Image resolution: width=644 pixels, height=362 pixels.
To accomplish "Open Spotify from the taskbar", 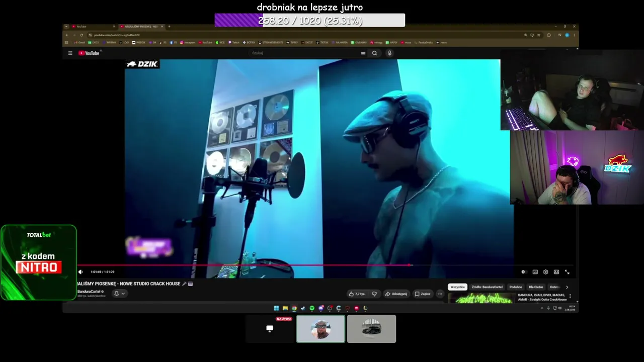I will (x=312, y=308).
